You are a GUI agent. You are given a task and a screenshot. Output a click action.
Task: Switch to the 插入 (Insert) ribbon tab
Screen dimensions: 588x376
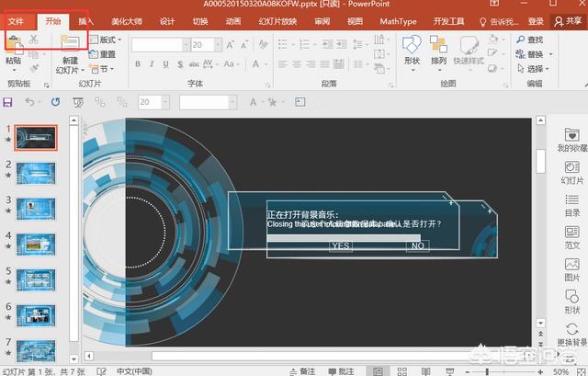click(85, 21)
